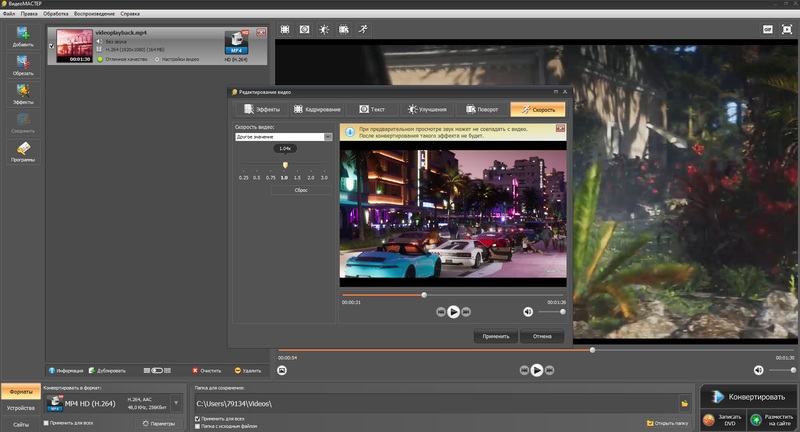Click the Открыть папку button
The width and height of the screenshot is (800, 432).
(x=667, y=423)
